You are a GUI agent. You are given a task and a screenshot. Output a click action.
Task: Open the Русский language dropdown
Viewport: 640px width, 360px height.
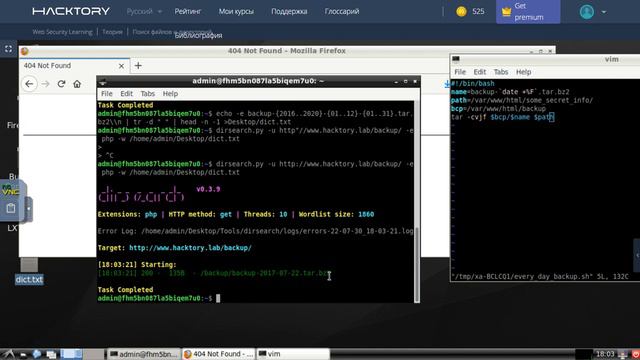144,11
